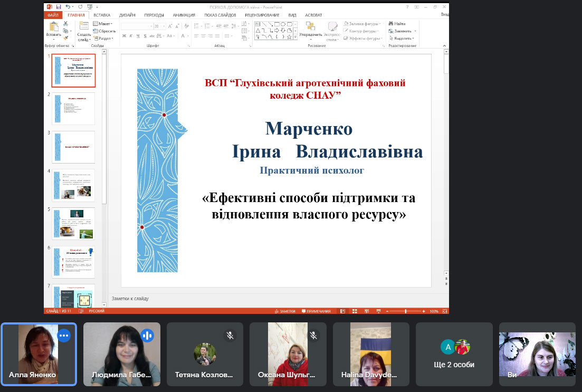
Task: Switch to the ПЕРЕХОДЫ tab
Action: coord(154,15)
